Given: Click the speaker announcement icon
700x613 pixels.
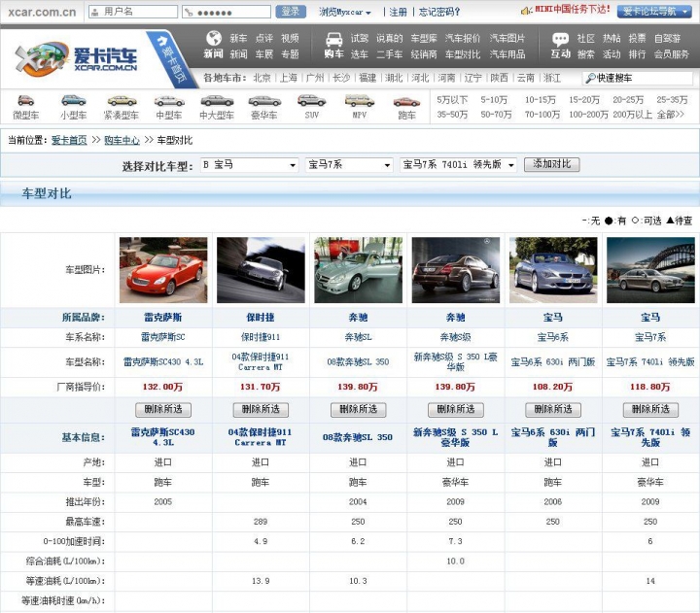Looking at the screenshot, I should (x=527, y=11).
